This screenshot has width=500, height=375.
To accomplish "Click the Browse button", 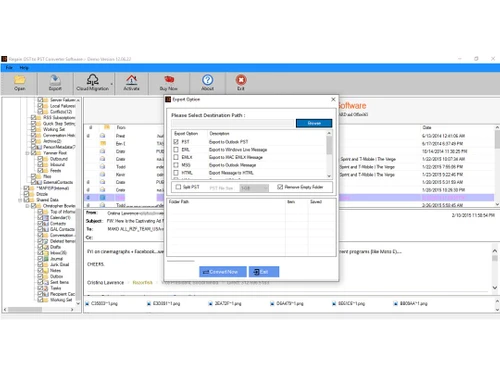I will tap(314, 123).
